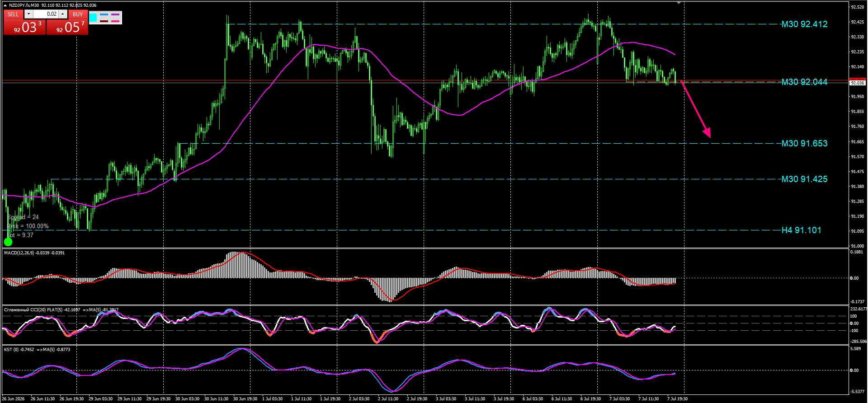Click the pink dash in legend panel
Screen dimensions: 868x403
(116, 21)
